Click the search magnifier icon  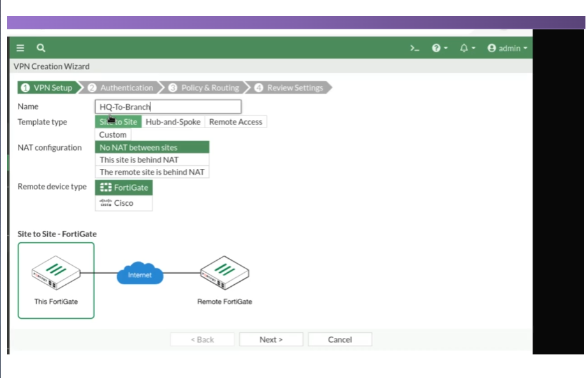click(41, 48)
